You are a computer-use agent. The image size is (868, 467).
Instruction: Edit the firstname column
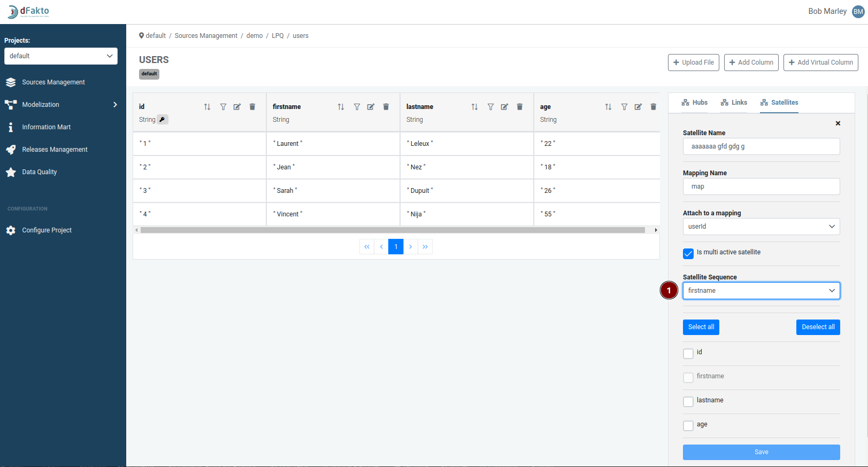coord(371,107)
